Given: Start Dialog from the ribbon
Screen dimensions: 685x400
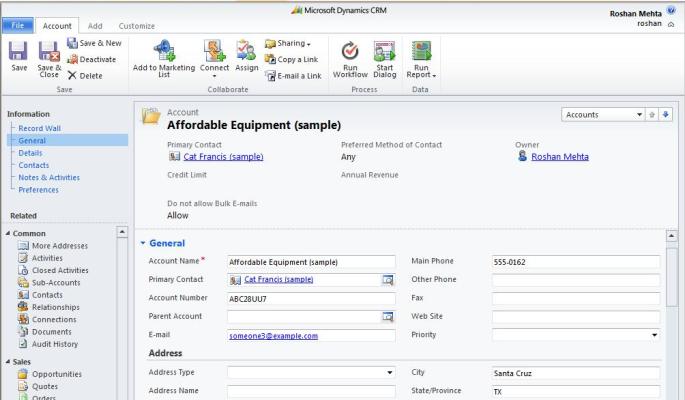Looking at the screenshot, I should click(x=384, y=49).
